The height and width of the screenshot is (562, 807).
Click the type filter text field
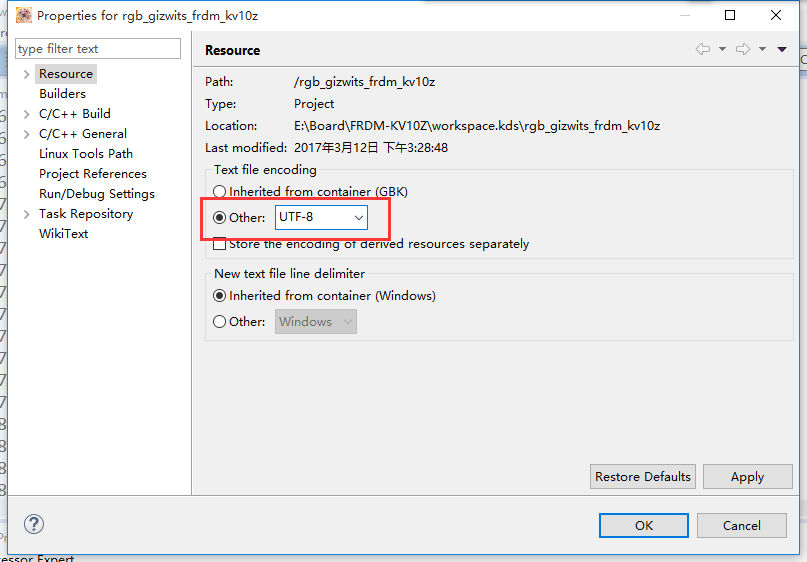[98, 48]
